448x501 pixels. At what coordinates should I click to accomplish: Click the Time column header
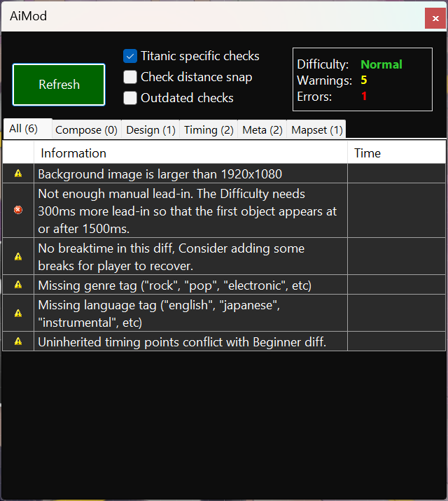click(x=395, y=153)
